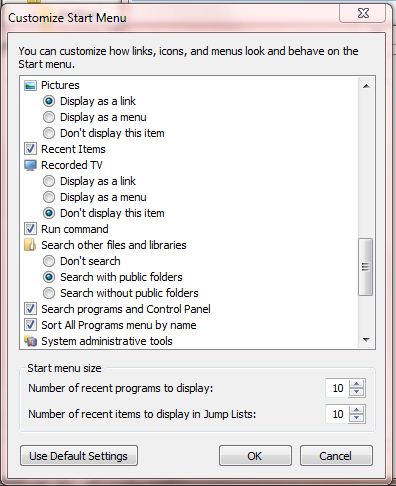This screenshot has width=396, height=486.
Task: Select Display as a menu under Recorded TV
Action: [49, 197]
